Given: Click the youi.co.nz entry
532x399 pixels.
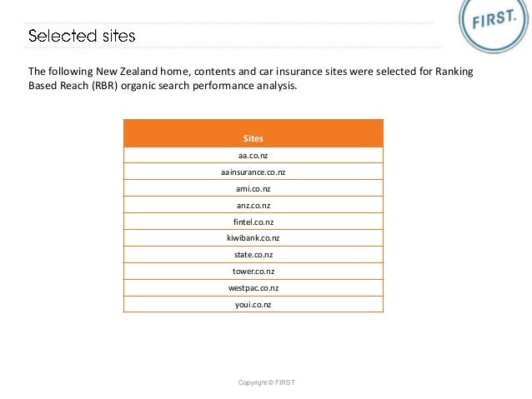Looking at the screenshot, I should pos(253,304).
